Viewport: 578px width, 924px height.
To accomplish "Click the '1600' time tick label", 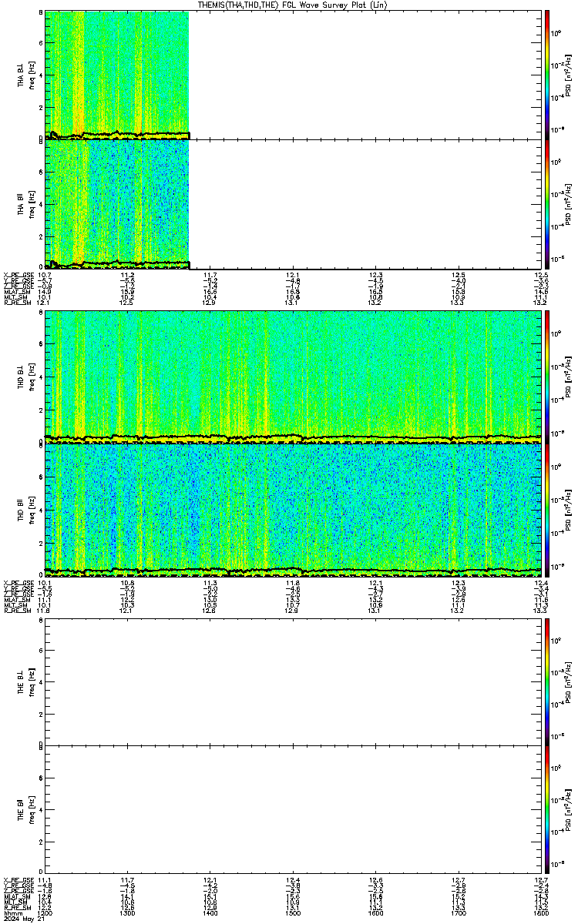I will (376, 913).
